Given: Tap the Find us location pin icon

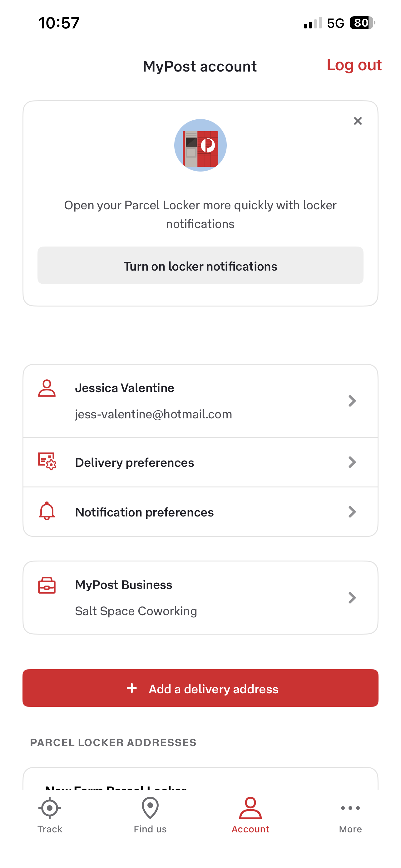Looking at the screenshot, I should point(150,808).
